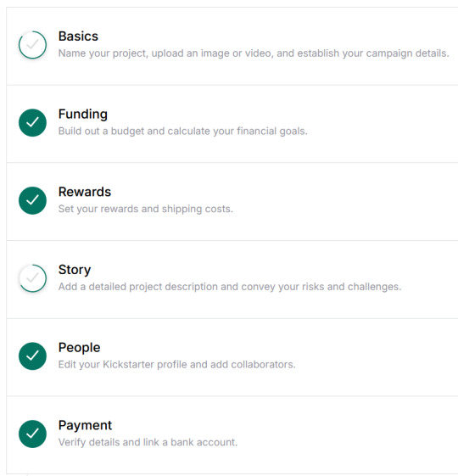Select the Payment row's empty right area
The width and height of the screenshot is (458, 476).
[x=349, y=434]
